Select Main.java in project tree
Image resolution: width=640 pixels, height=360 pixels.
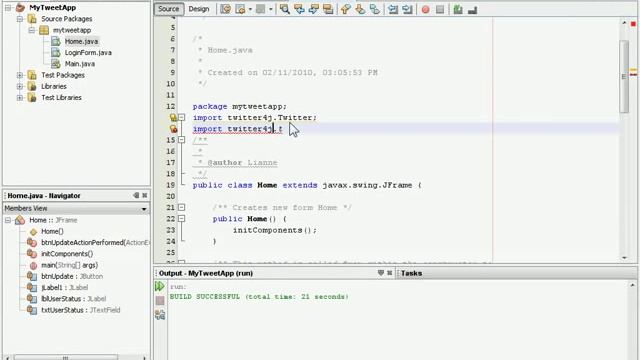[x=80, y=64]
